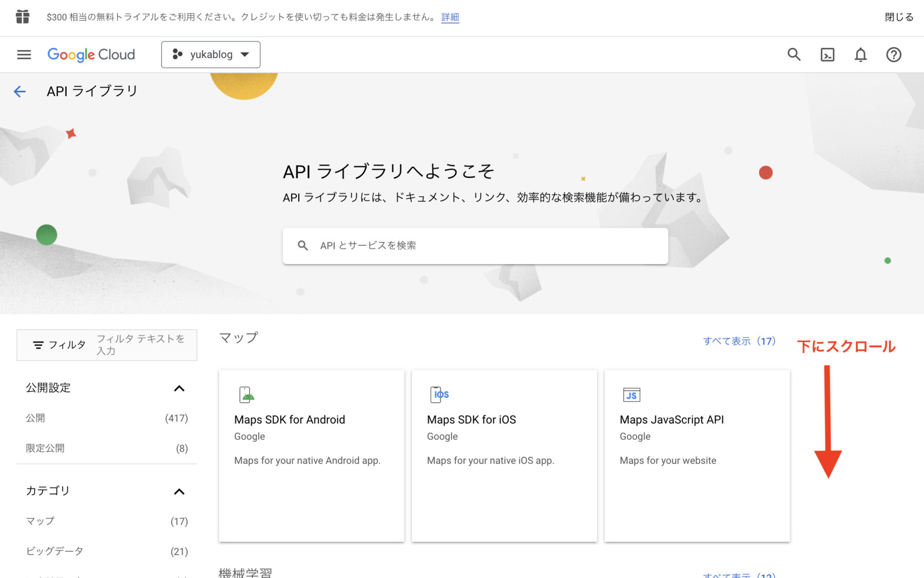Screen dimensions: 924x578
Task: Click すべて表示 (17) for the マップ section
Action: [739, 340]
